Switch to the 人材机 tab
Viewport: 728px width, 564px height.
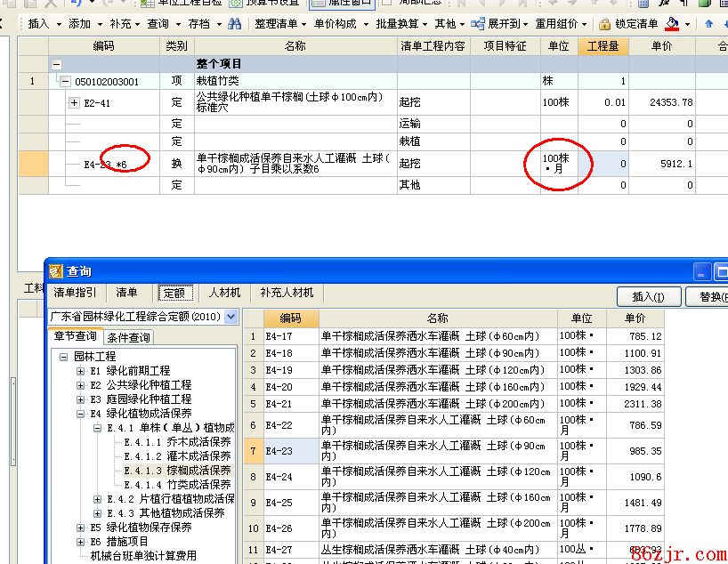point(223,293)
